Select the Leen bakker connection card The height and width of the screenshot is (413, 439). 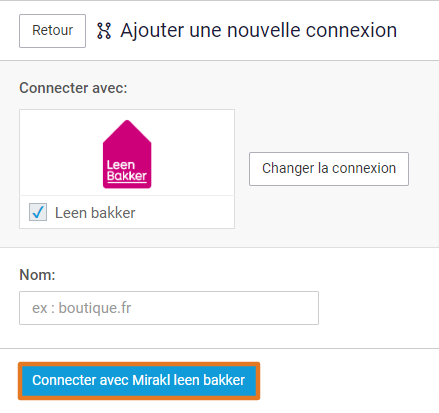[x=127, y=169]
